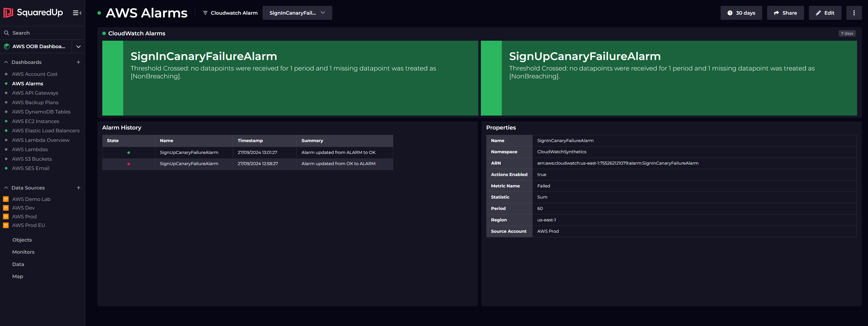Open the AWS OOB Dashboards workspace dropdown arrow
This screenshot has width=868, height=326.
pos(79,47)
